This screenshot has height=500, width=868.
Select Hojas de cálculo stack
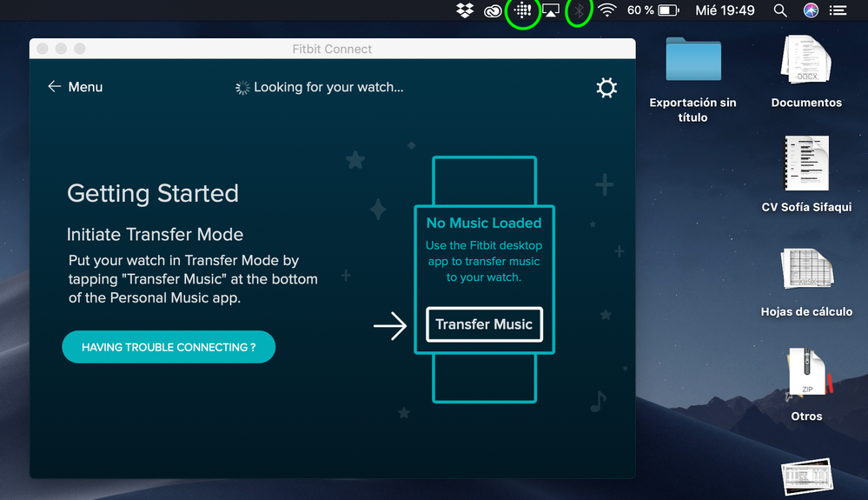tap(806, 269)
